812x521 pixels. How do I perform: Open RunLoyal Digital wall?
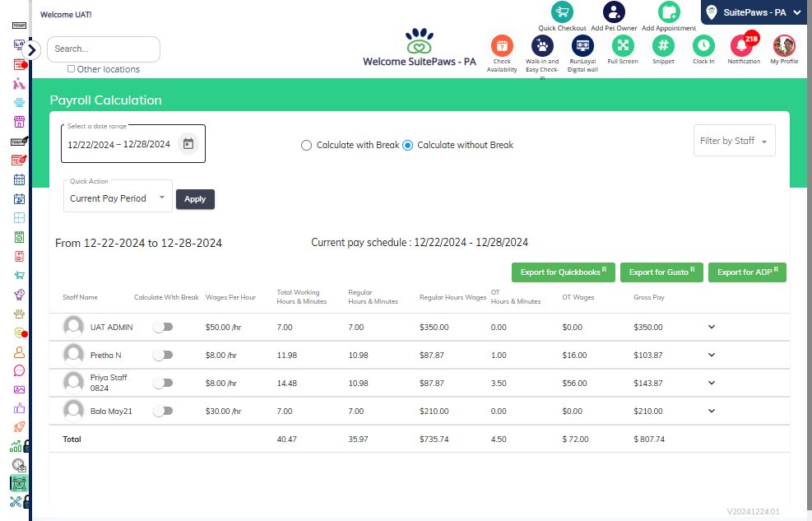tap(582, 46)
